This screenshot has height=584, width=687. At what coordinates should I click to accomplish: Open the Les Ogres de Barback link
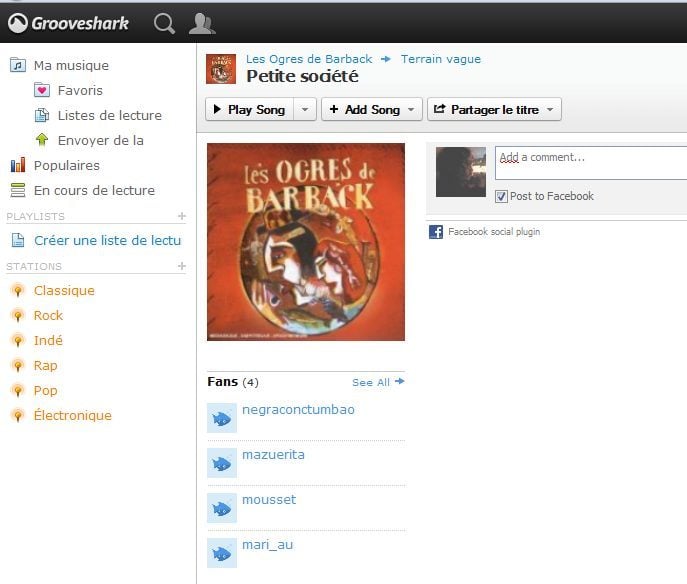pyautogui.click(x=309, y=59)
